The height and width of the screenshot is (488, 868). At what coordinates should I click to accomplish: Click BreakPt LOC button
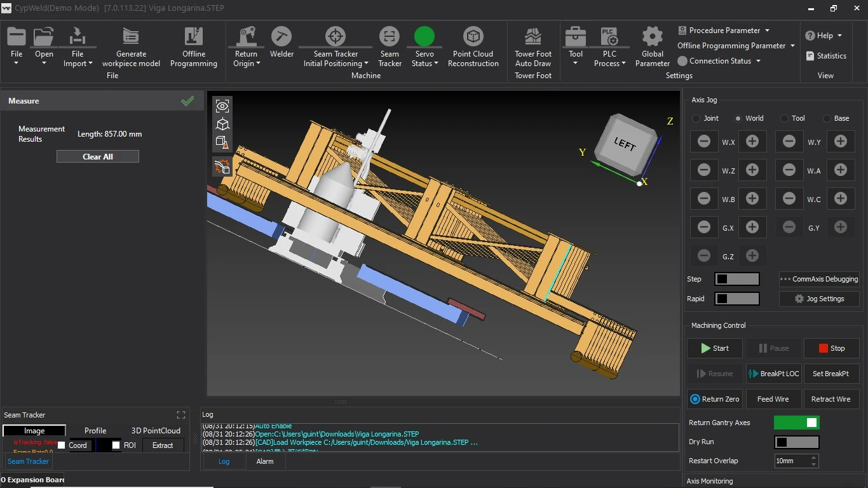click(x=773, y=374)
